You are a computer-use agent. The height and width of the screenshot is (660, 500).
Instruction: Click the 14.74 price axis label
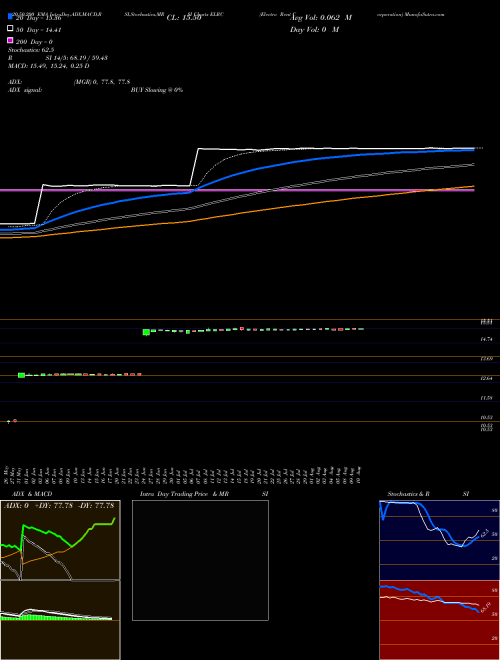point(487,339)
